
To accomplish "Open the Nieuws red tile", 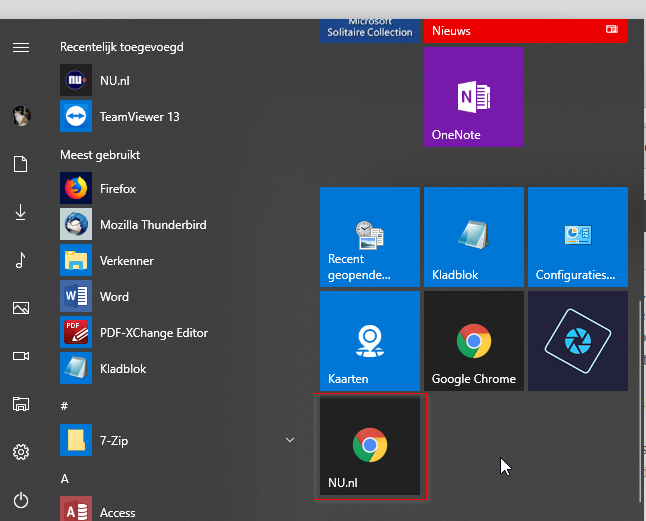I will tap(525, 31).
